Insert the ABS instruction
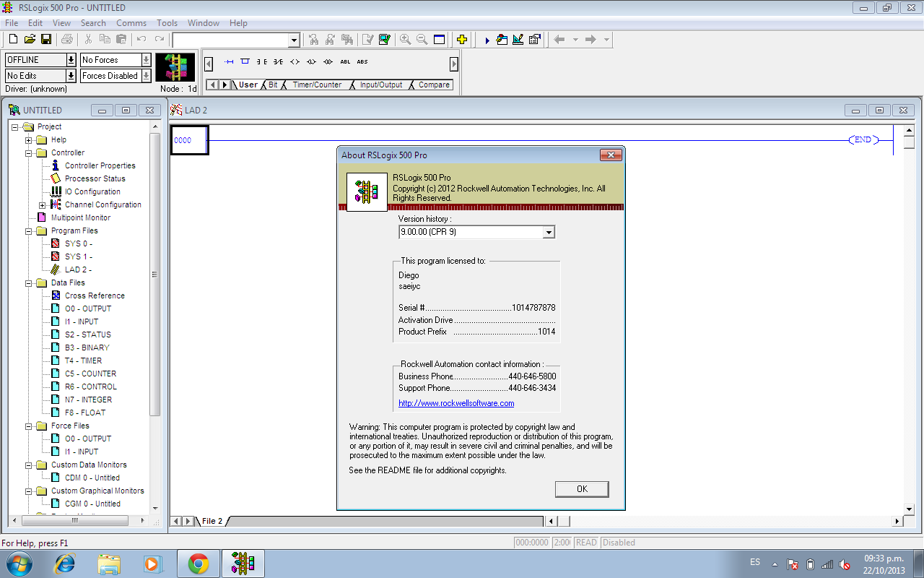924x578 pixels. 362,62
